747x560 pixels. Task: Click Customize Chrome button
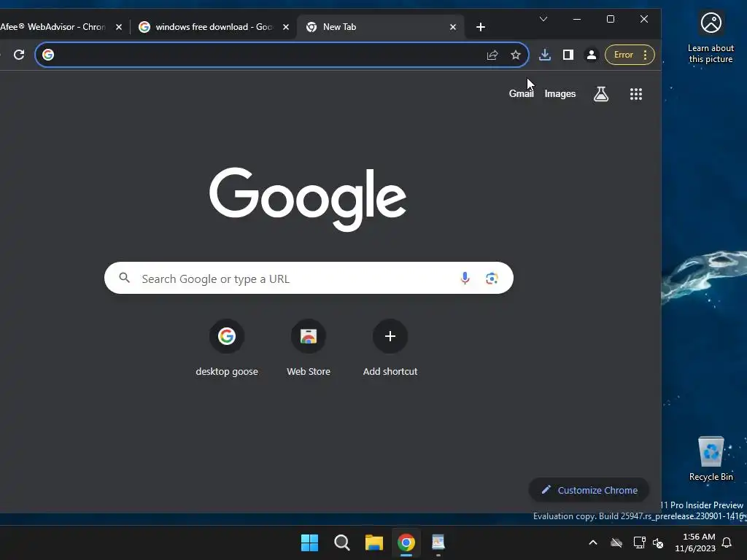point(589,490)
